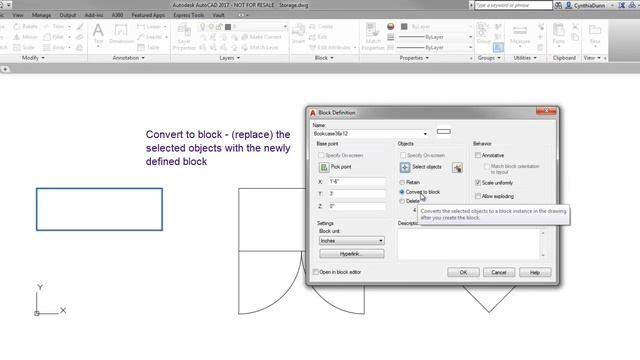Screen dimensions: 640x360
Task: Select the Scale tool in Modify panel
Action: point(24,47)
